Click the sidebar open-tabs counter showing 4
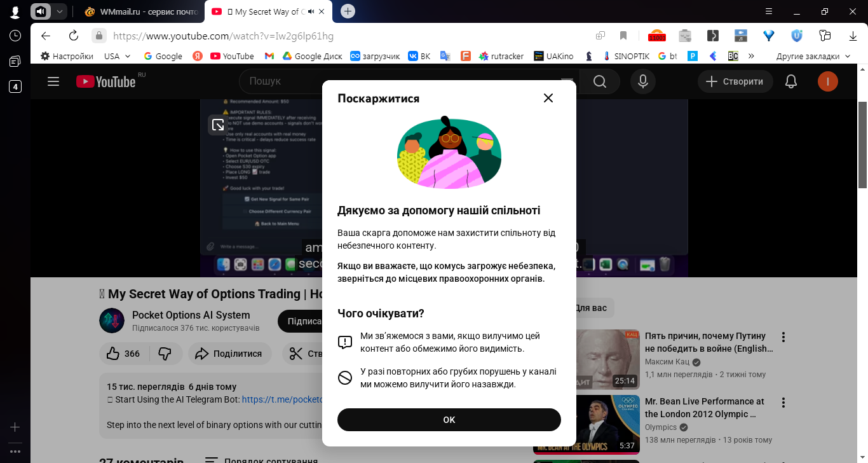Image resolution: width=868 pixels, height=463 pixels. pyautogui.click(x=15, y=86)
